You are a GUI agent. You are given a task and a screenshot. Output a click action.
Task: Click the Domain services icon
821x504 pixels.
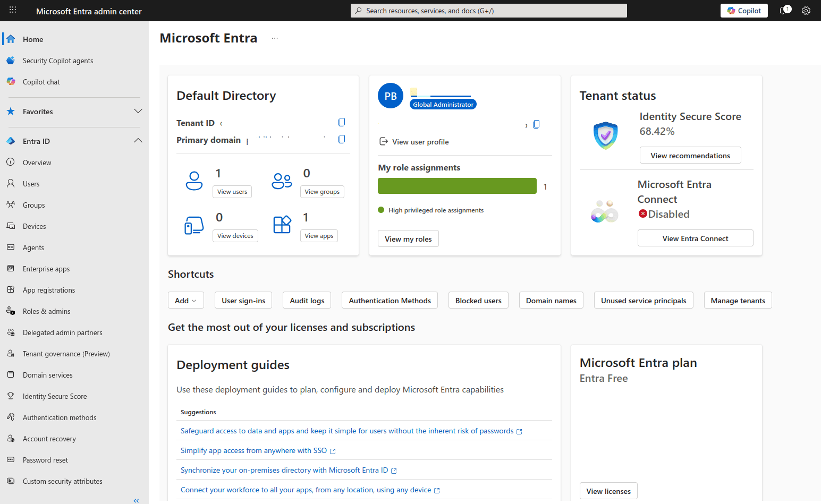tap(11, 374)
